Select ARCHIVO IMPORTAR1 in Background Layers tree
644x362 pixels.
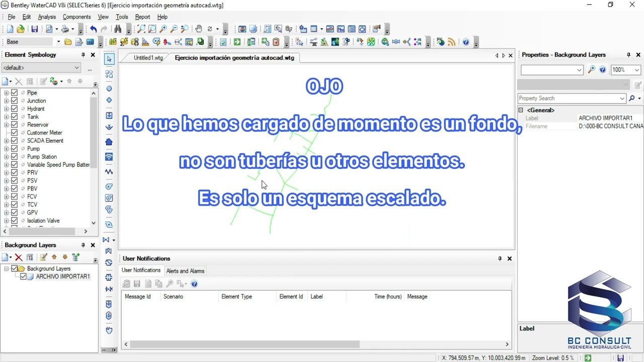[x=63, y=277]
